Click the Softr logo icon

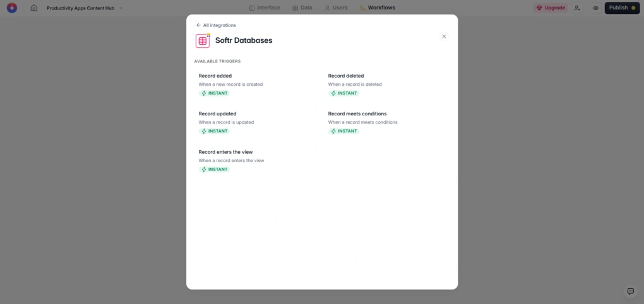tap(12, 8)
